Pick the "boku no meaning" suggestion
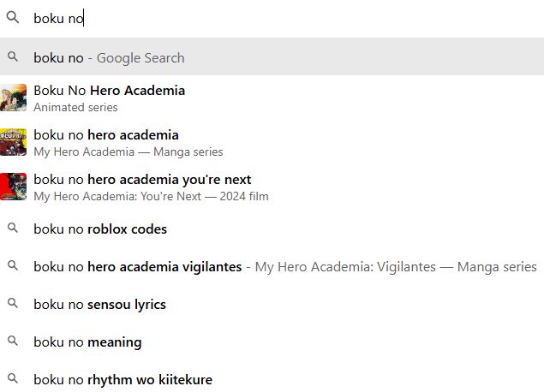The width and height of the screenshot is (544, 392). tap(87, 342)
